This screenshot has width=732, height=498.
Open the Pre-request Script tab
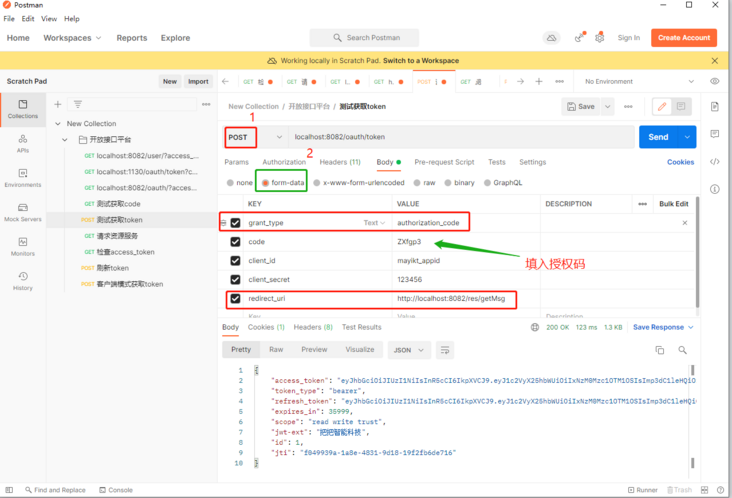(x=444, y=162)
